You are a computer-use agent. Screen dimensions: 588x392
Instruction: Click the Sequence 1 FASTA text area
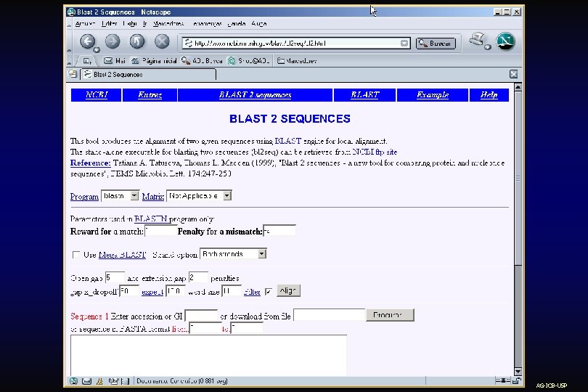[x=208, y=355]
